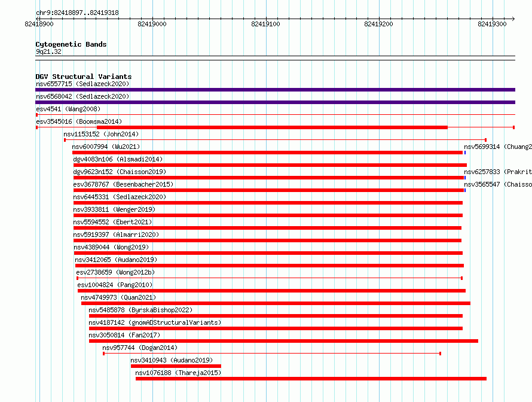
Task: Click the 82419100 ruler position label
Action: click(265, 24)
